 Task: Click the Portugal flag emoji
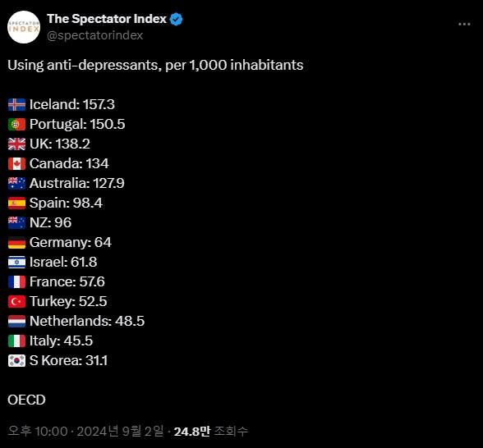pos(16,125)
